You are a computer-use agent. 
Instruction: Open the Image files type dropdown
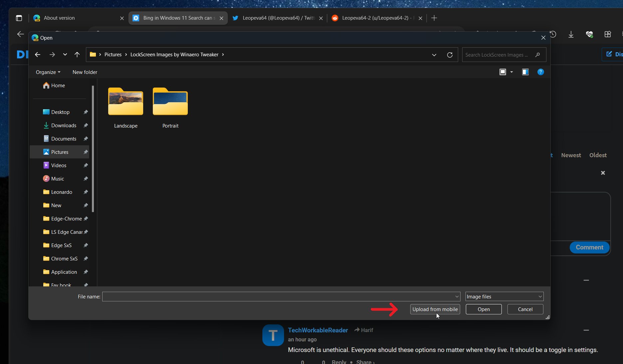click(504, 297)
